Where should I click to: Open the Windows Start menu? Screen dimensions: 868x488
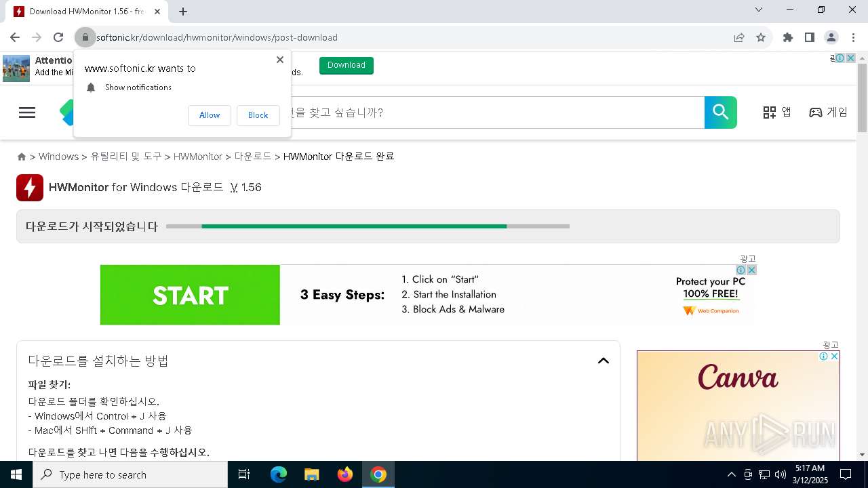[16, 474]
